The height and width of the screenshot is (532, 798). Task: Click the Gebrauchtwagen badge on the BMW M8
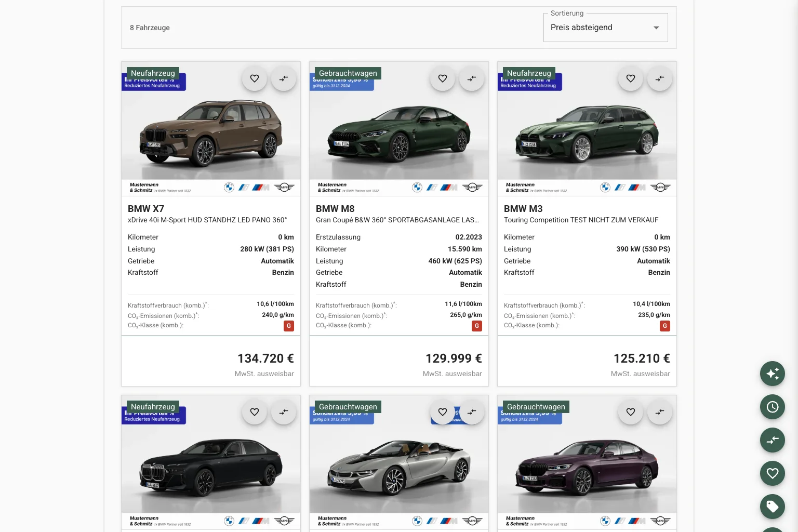click(x=348, y=73)
